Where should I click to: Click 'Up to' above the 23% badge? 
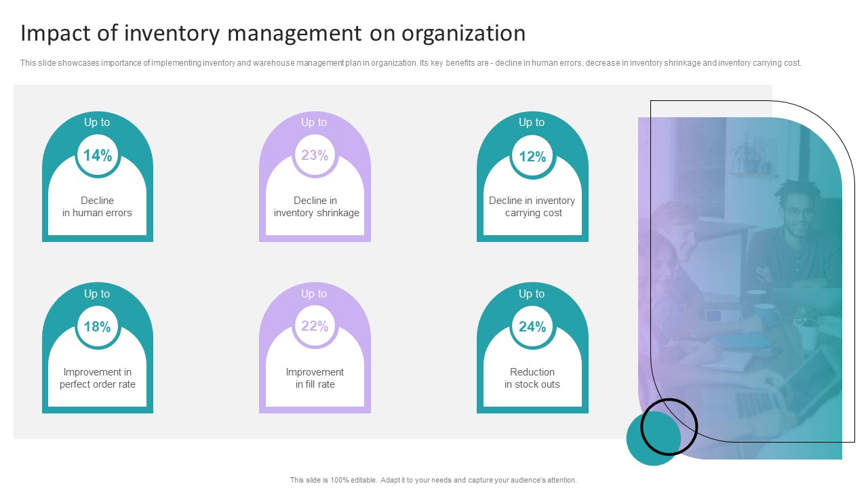coord(314,123)
